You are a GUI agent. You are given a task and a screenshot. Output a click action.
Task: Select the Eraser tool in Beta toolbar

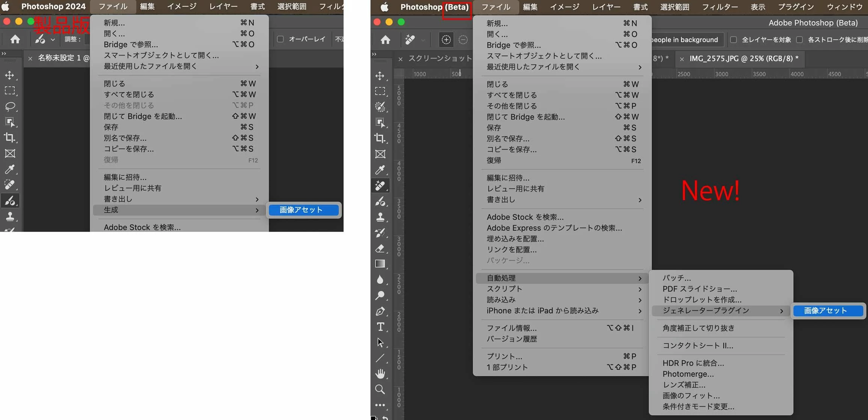tap(380, 248)
